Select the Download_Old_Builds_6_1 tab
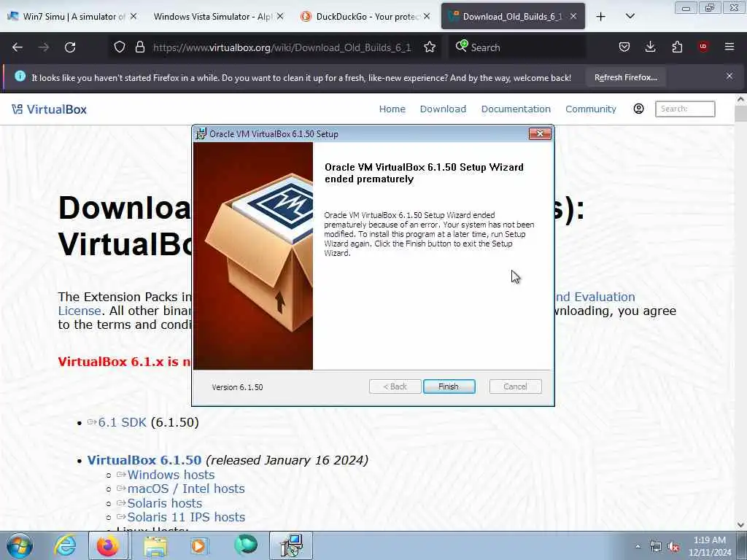747x560 pixels. point(512,17)
